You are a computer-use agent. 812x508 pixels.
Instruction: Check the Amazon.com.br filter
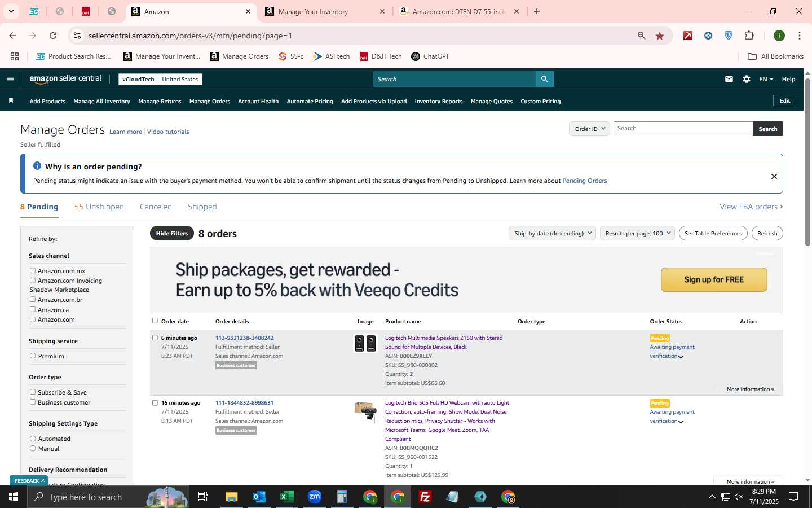pyautogui.click(x=33, y=300)
